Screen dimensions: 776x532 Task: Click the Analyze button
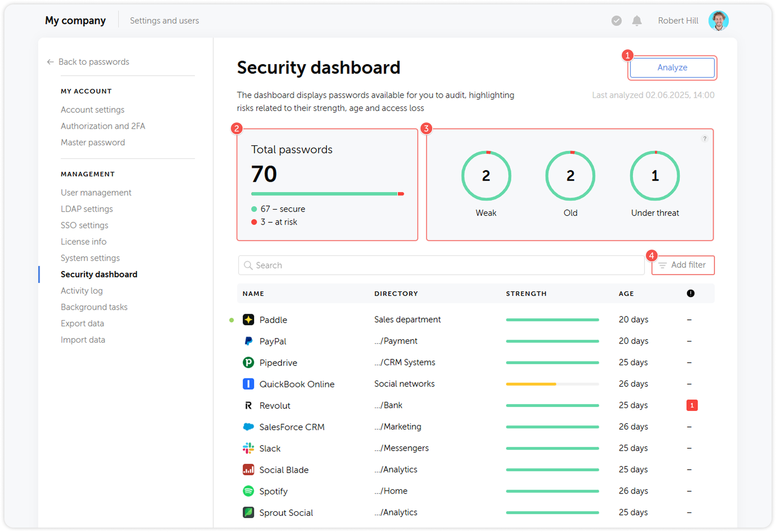click(672, 68)
